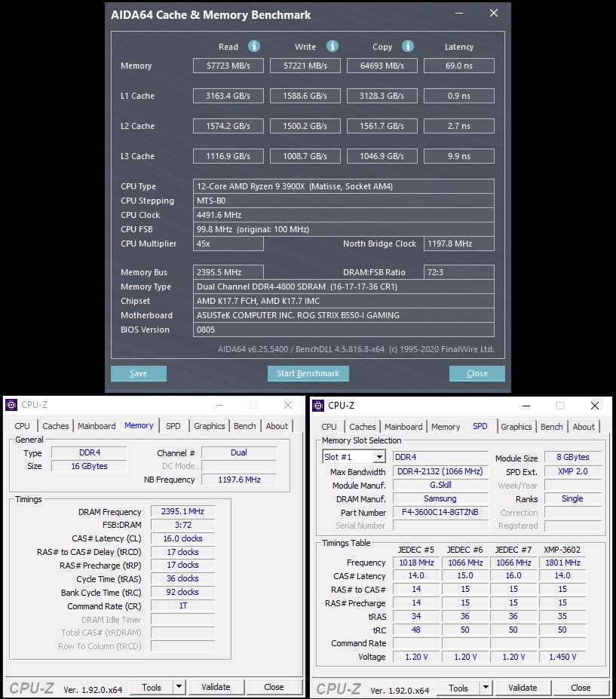Minimize the CPU-Z SPD window
The height and width of the screenshot is (699, 616).
[526, 406]
